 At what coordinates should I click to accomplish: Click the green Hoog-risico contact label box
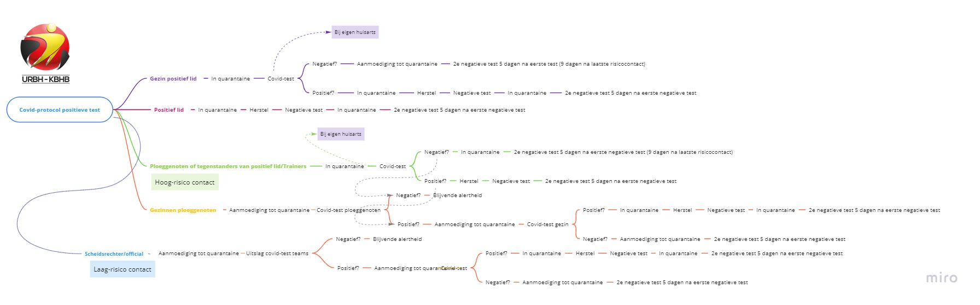[185, 182]
